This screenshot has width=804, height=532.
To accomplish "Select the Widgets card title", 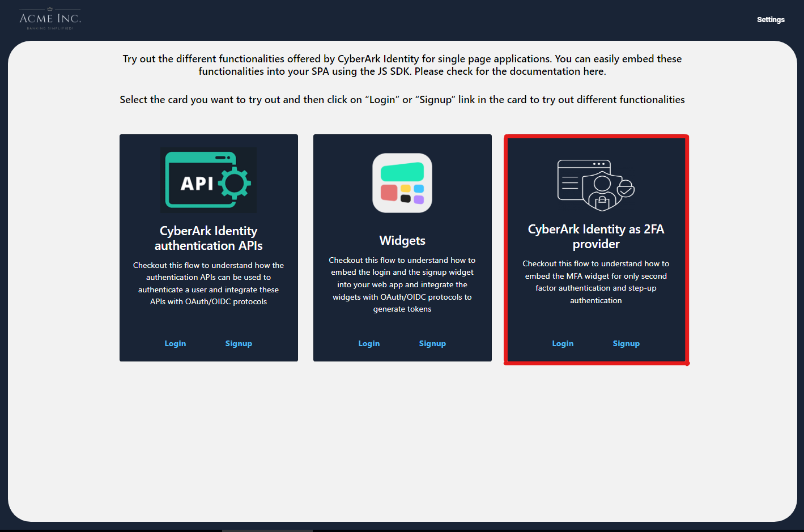I will [x=402, y=240].
